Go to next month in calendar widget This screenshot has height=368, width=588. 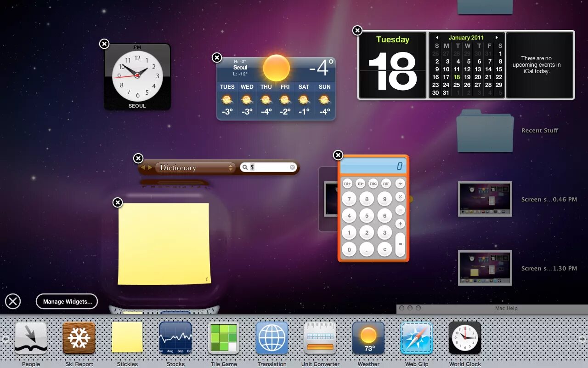point(497,38)
